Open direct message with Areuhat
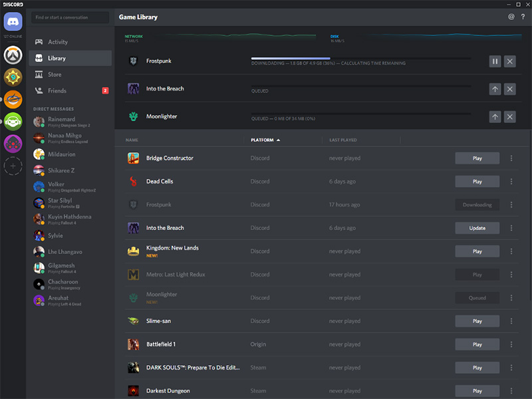Image resolution: width=532 pixels, height=399 pixels. tap(70, 301)
